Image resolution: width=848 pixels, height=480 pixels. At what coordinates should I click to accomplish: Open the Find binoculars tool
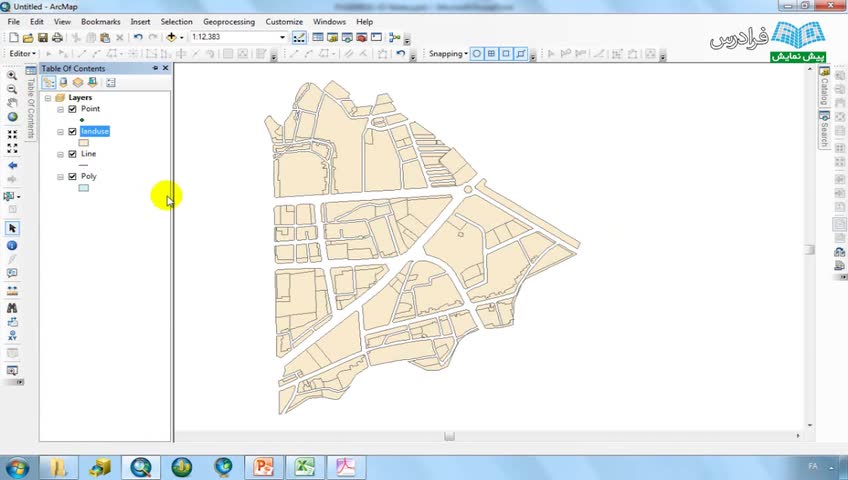pos(12,308)
